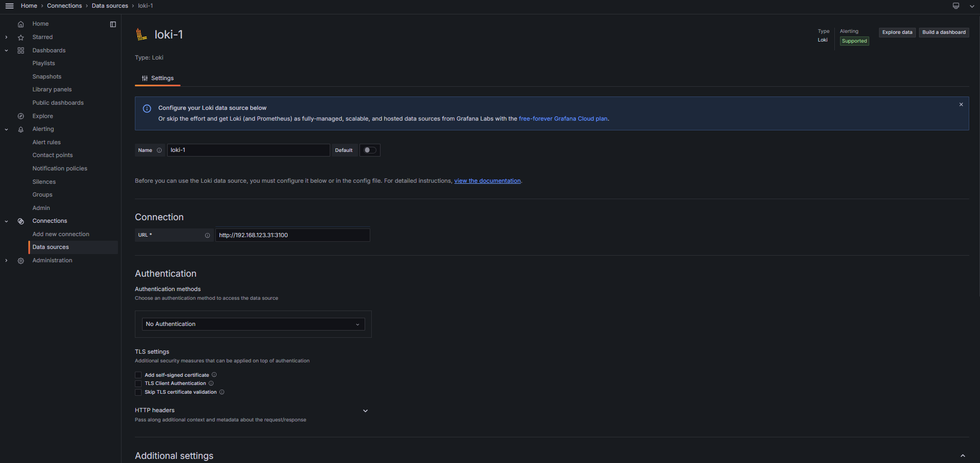Click the banner info circle icon

pos(147,108)
